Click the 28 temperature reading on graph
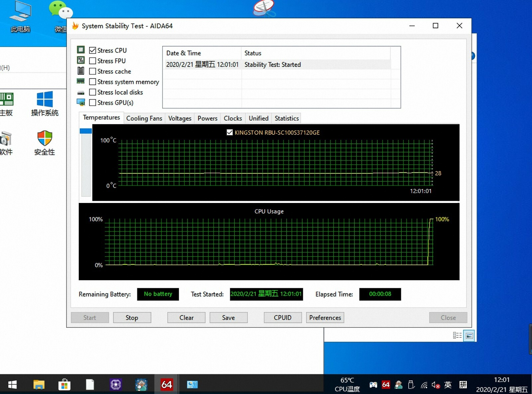Image resolution: width=532 pixels, height=394 pixels. (438, 173)
